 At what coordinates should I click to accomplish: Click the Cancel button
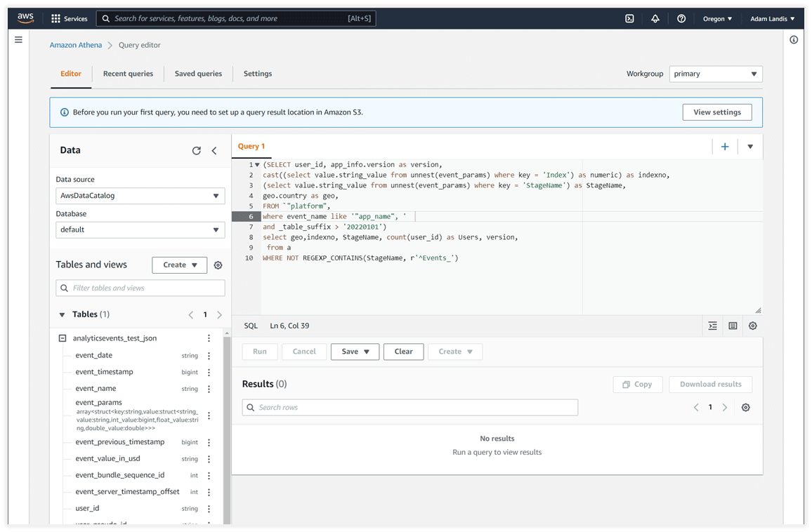pos(304,352)
